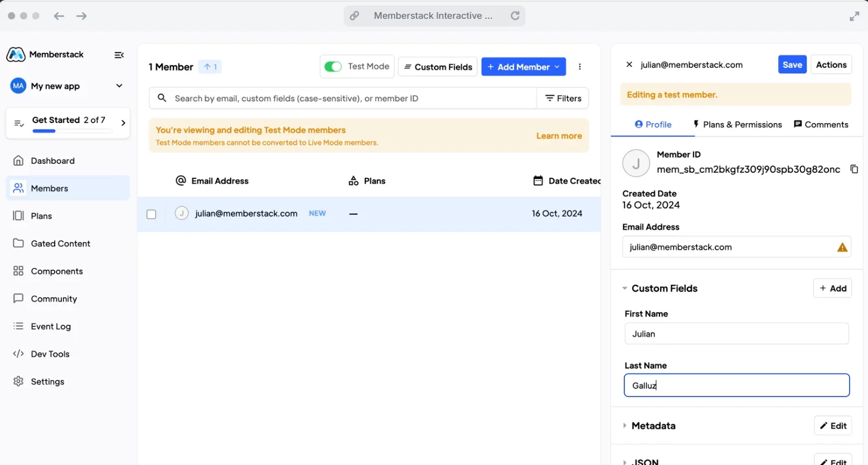This screenshot has height=465, width=868.
Task: Open the Comments tab
Action: [821, 124]
